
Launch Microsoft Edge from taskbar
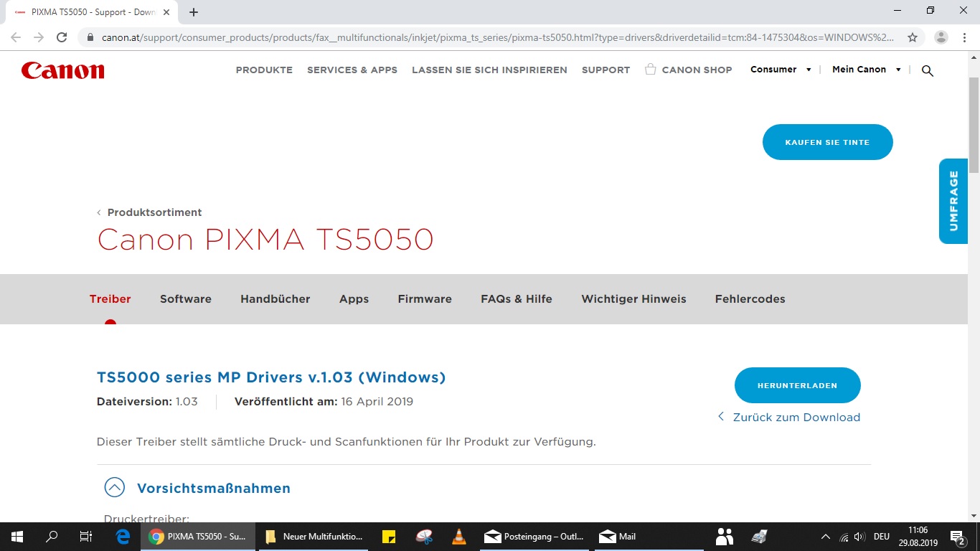123,537
